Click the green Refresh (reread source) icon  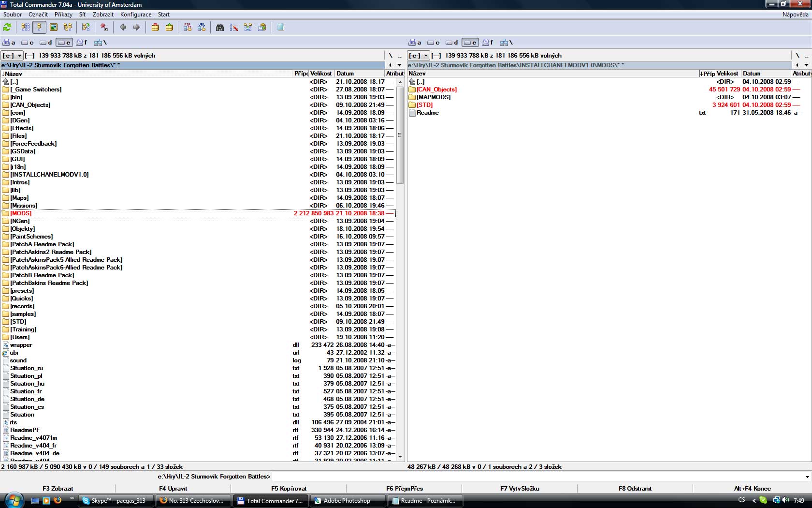click(x=7, y=28)
